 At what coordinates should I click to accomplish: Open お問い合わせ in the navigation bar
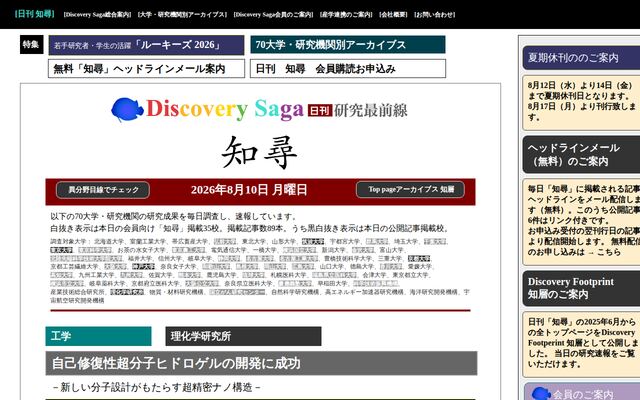434,15
